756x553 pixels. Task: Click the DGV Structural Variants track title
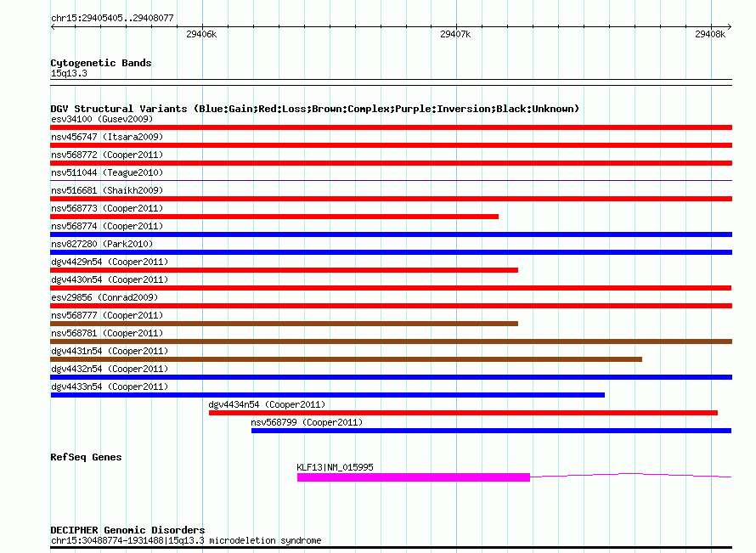[315, 109]
